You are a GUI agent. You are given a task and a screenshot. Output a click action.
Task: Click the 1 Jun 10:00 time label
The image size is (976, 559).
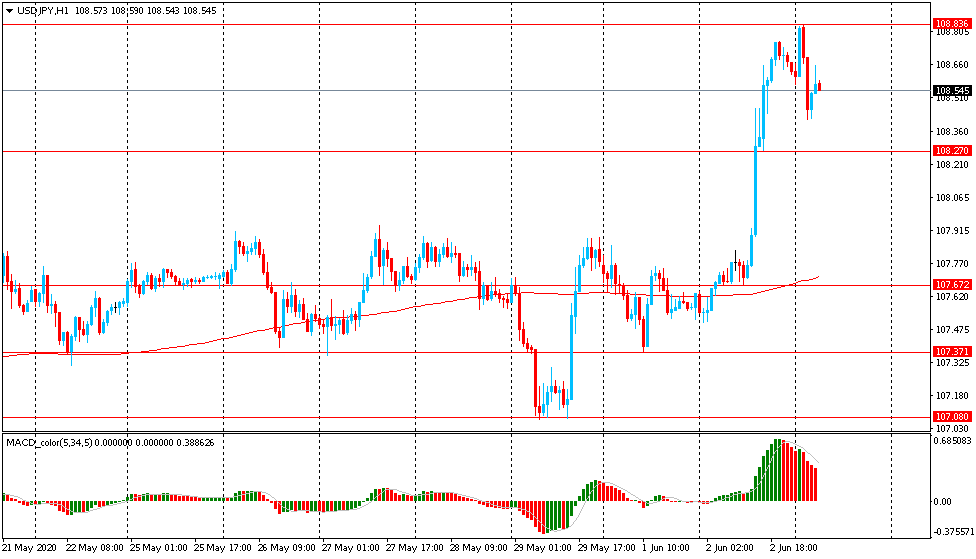click(665, 548)
